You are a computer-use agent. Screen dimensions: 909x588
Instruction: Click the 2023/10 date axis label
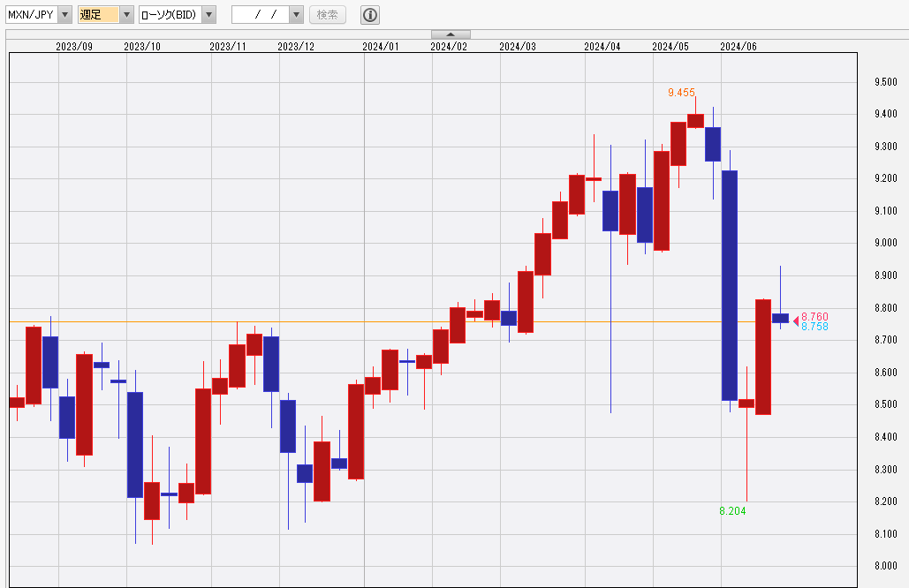tap(142, 46)
